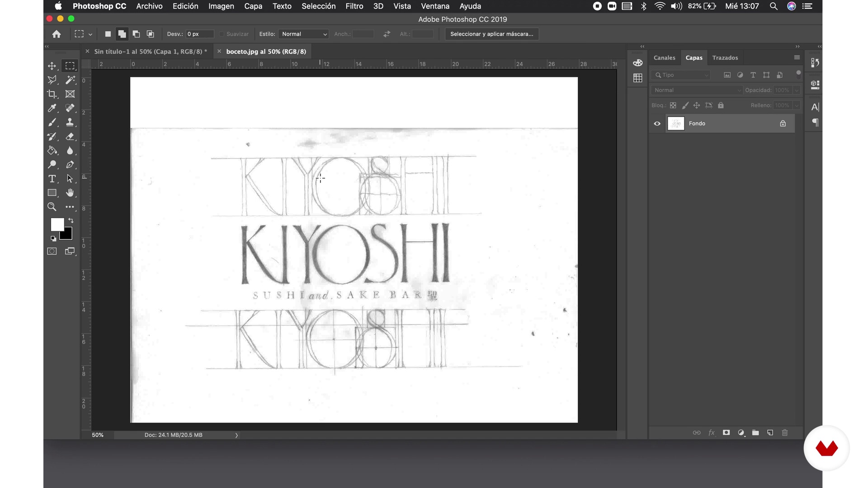
Task: Expand the status bar info arrow
Action: 236,435
